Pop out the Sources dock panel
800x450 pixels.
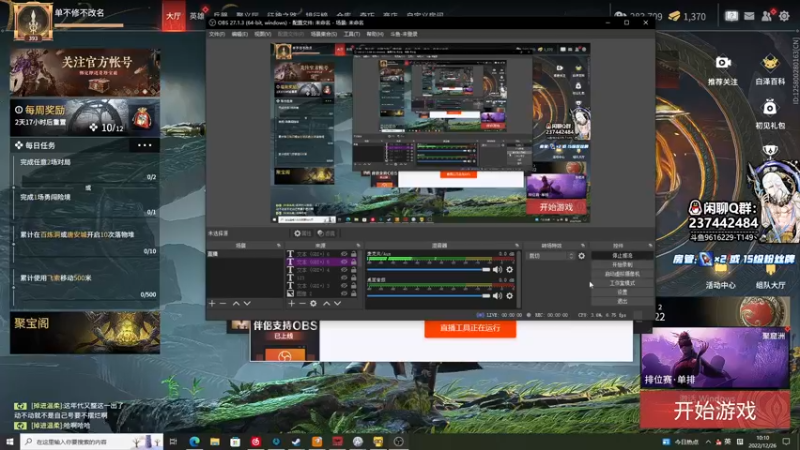point(358,245)
